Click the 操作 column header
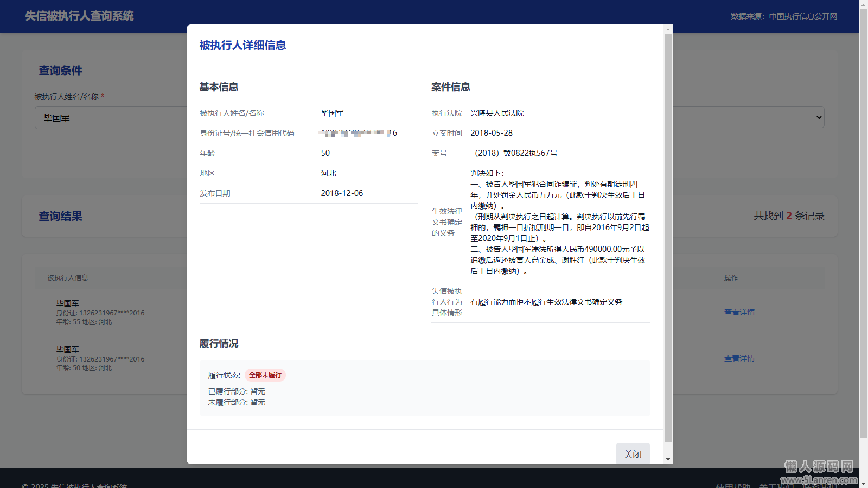This screenshot has height=488, width=868. click(731, 277)
